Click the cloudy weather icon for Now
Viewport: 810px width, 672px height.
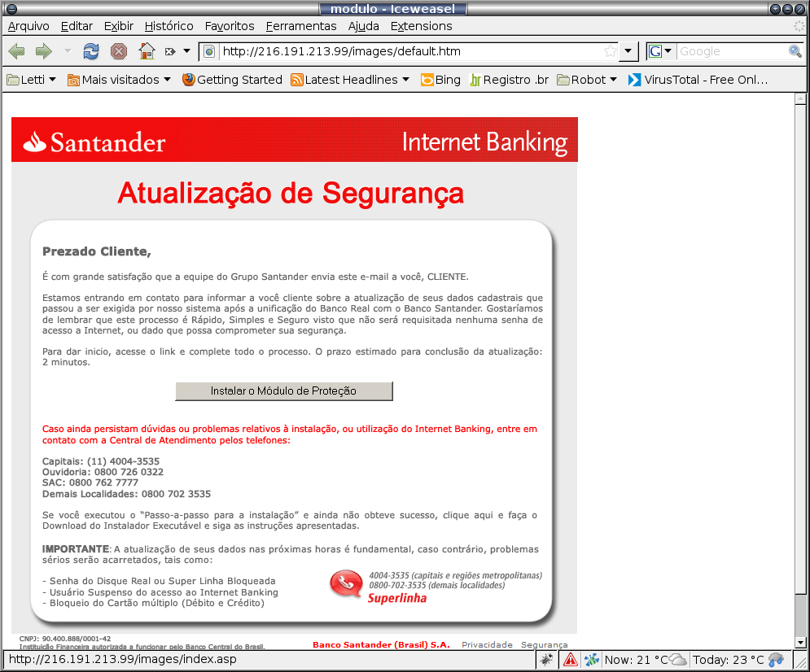[676, 660]
